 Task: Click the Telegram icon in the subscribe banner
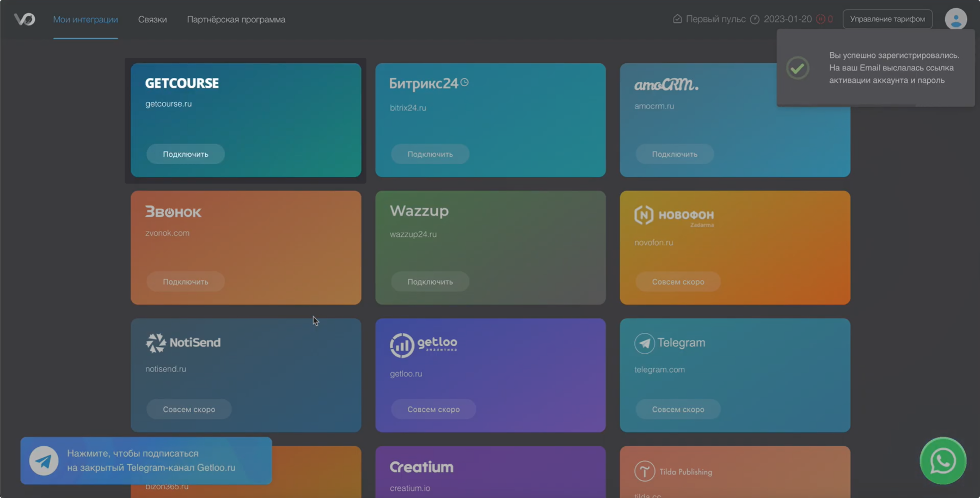(44, 460)
